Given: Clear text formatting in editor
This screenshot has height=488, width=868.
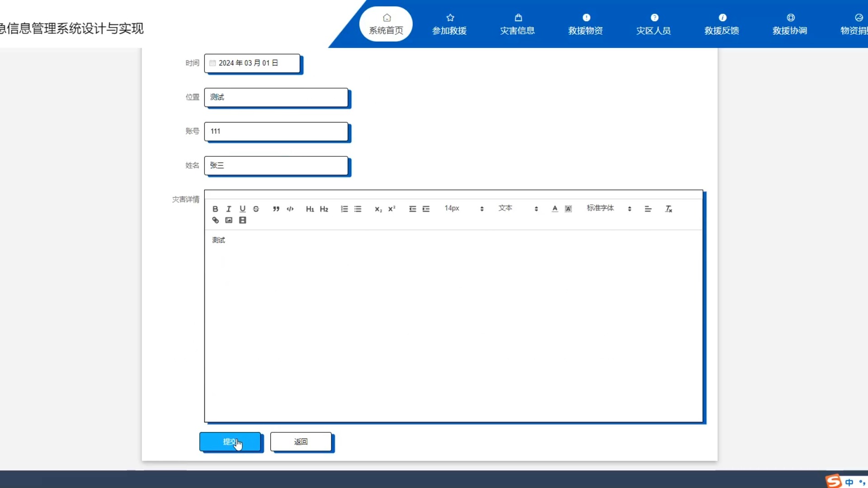Looking at the screenshot, I should tap(669, 209).
